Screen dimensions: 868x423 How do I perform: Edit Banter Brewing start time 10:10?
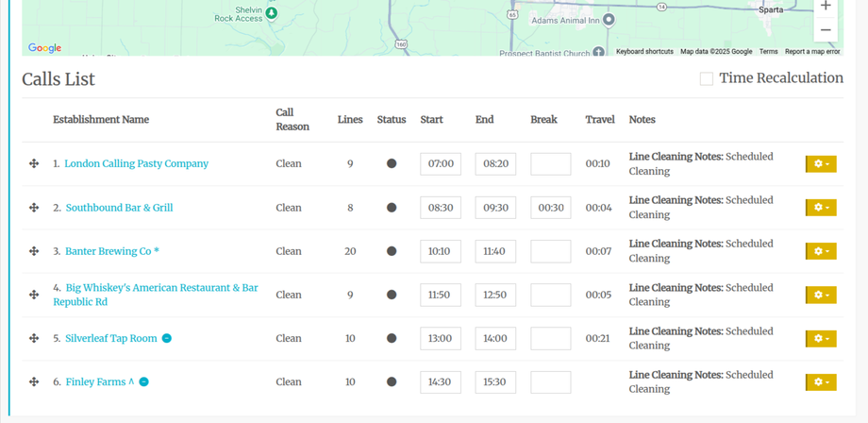(441, 251)
